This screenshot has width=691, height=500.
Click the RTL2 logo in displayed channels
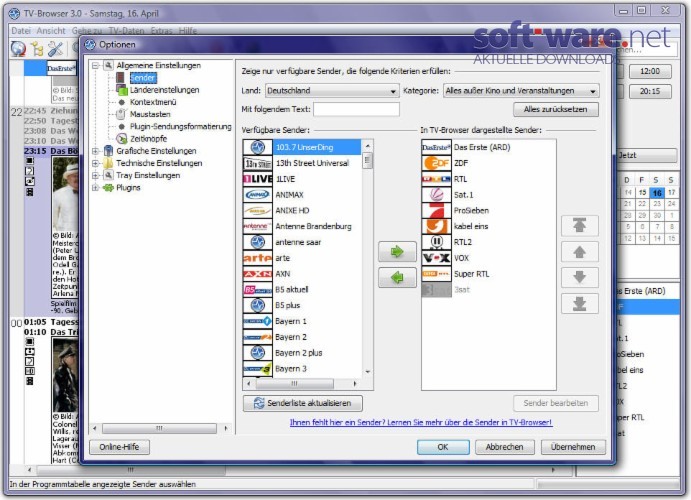point(436,242)
